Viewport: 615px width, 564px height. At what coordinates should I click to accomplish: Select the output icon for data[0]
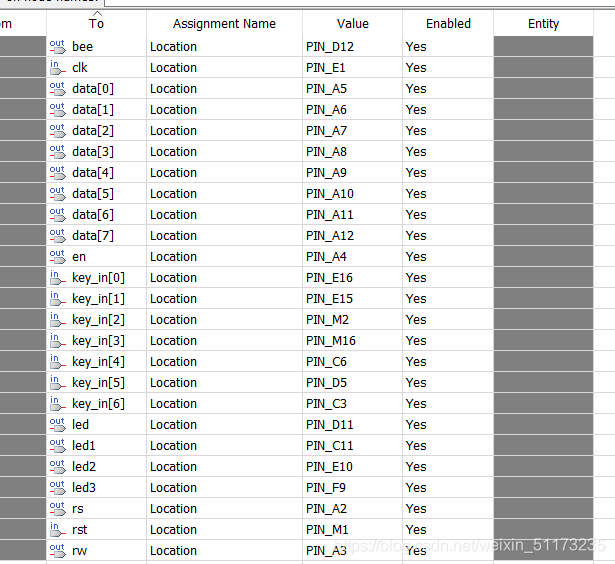tap(58, 89)
